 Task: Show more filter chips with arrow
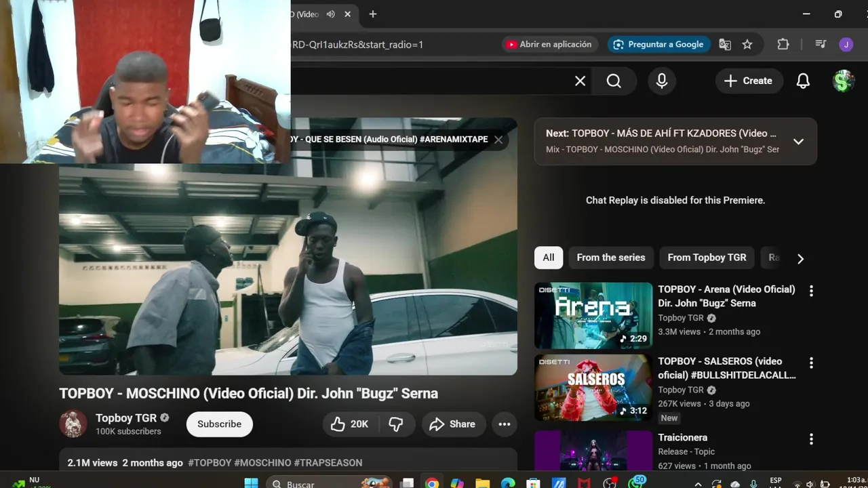pyautogui.click(x=800, y=258)
